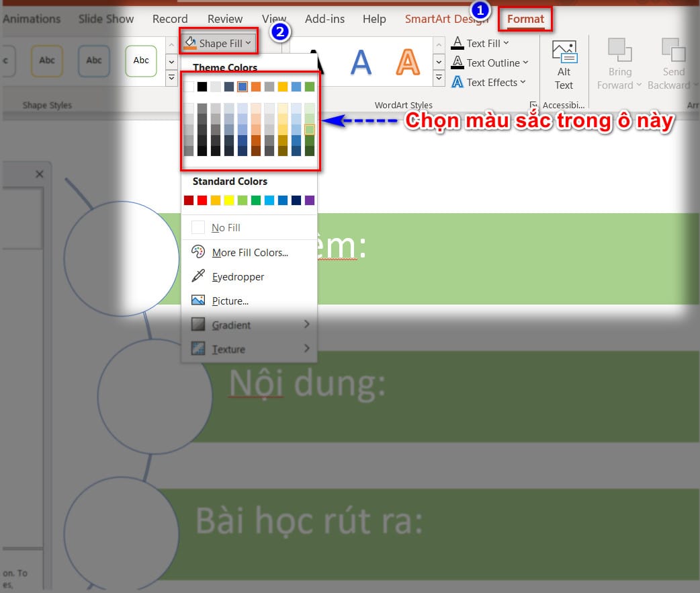700x593 pixels.
Task: Click the Alt Text picture icon
Action: (564, 52)
